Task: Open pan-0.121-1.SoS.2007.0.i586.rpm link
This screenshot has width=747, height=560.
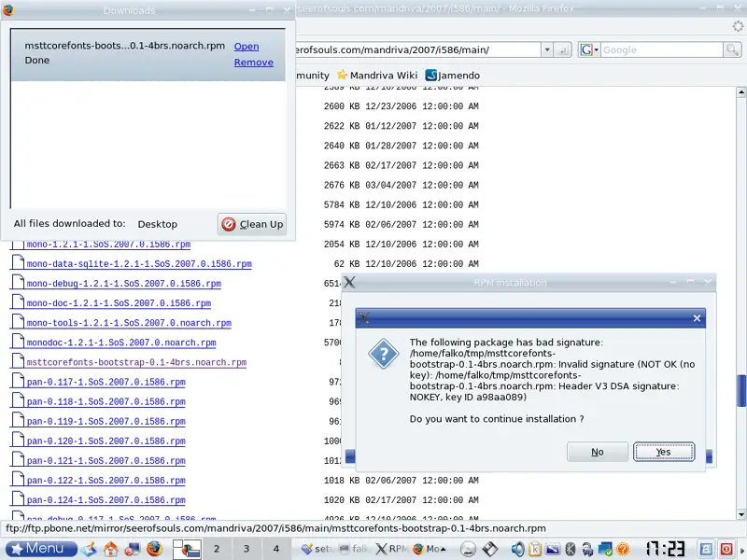Action: point(106,461)
